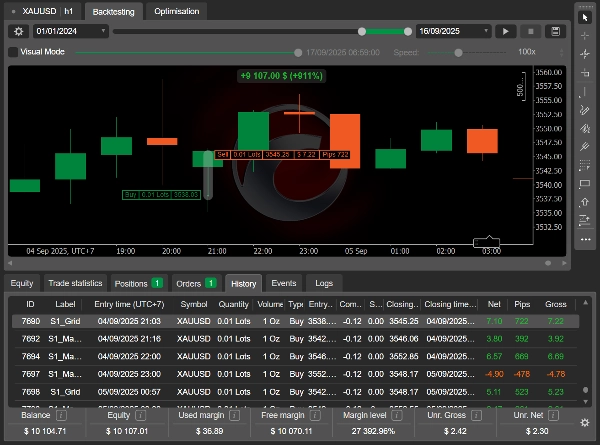
Task: Open the Orders tab
Action: (x=197, y=284)
